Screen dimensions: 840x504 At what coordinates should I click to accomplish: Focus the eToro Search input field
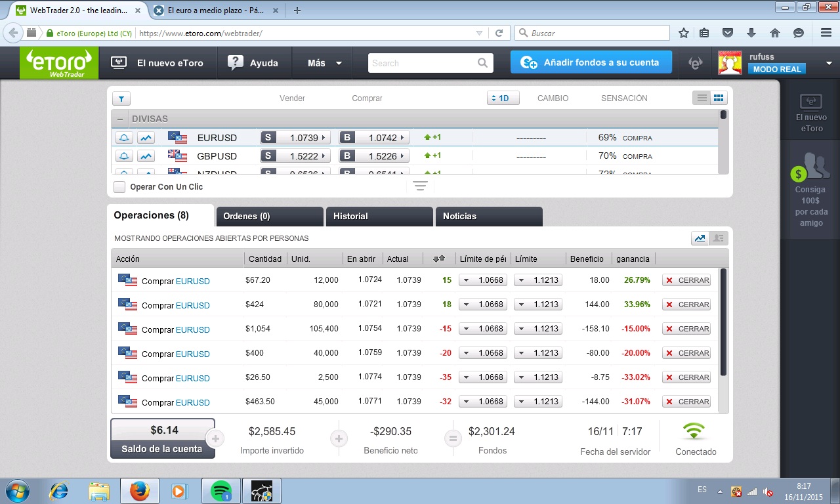click(423, 63)
